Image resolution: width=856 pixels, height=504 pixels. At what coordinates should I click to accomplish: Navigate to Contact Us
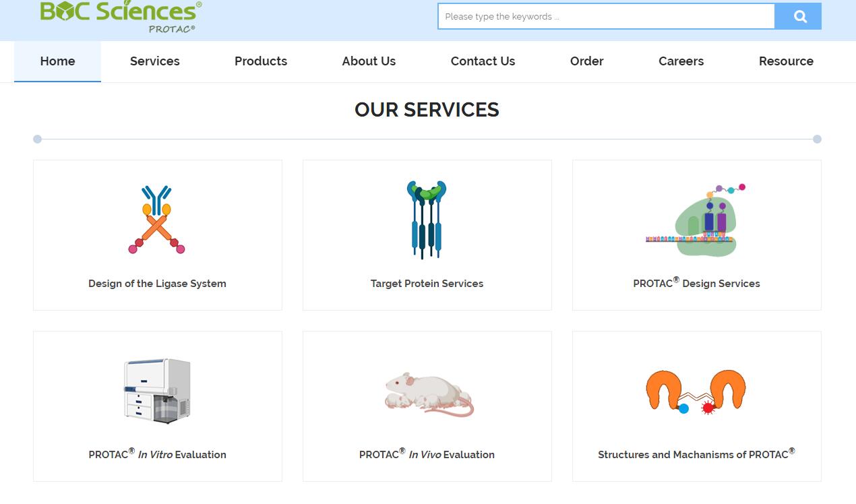[x=483, y=61]
